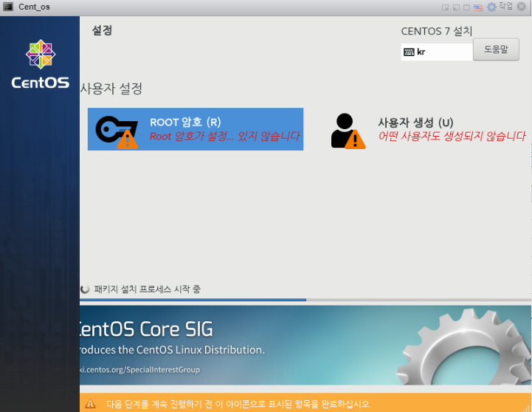Click the CentOS Core SIG banner
Viewport: 532px width, 412px height.
[305, 345]
